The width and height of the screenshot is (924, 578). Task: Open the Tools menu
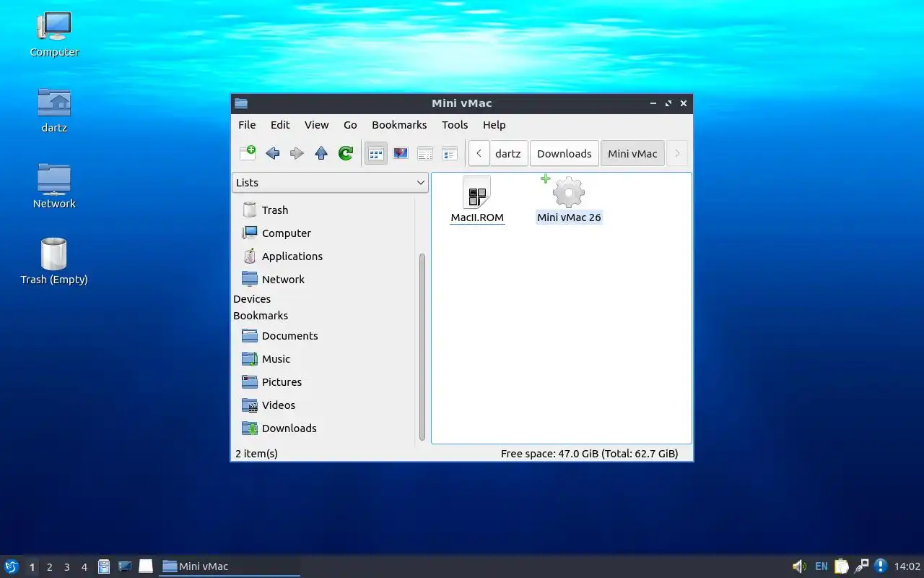coord(455,125)
